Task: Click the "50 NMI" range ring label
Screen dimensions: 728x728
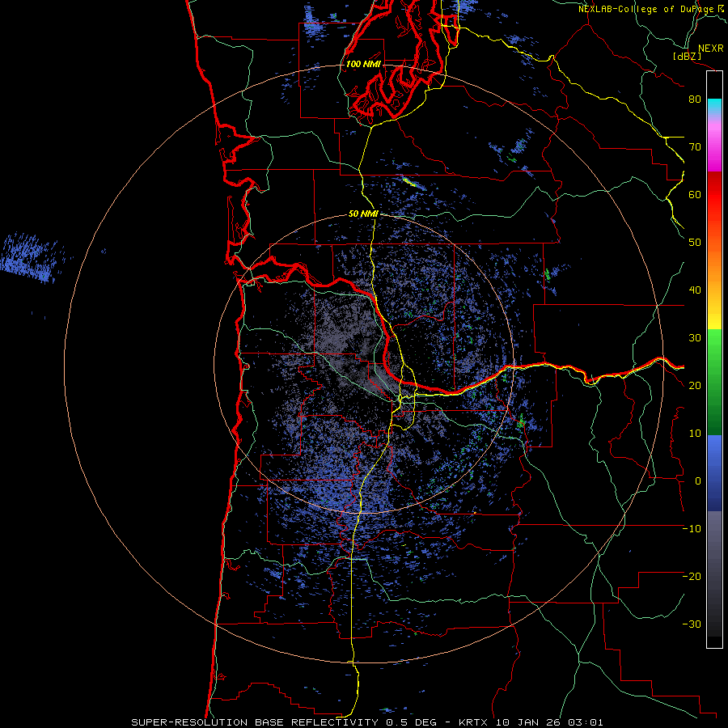Action: tap(363, 214)
